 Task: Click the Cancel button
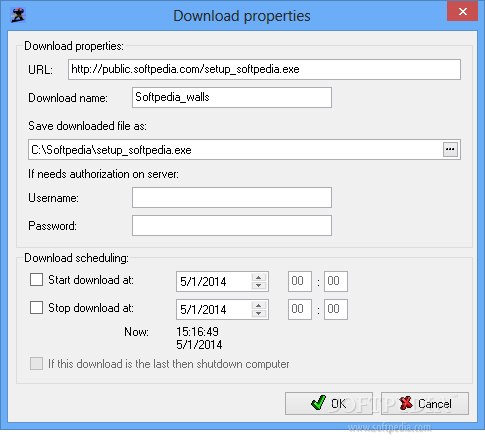[425, 403]
